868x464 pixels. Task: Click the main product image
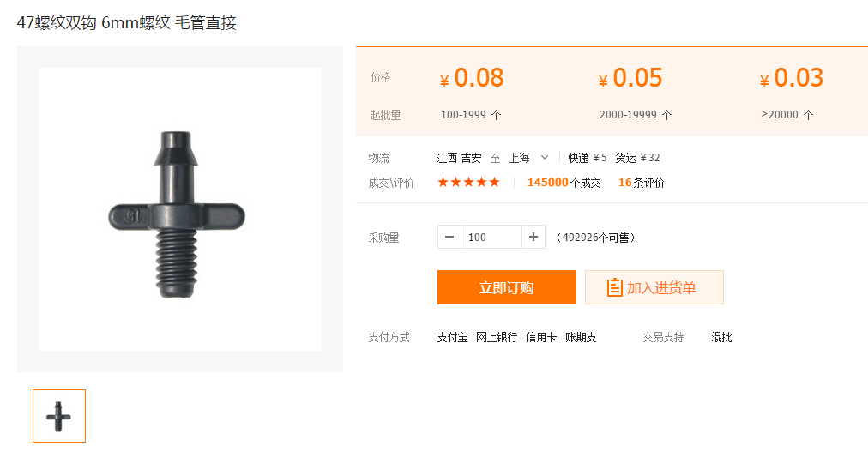(180, 209)
